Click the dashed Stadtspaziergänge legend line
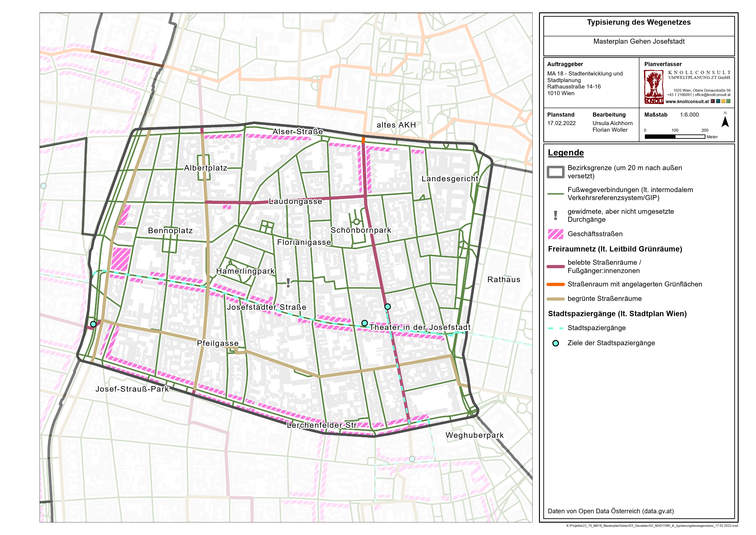This screenshot has height=535, width=756. [x=556, y=328]
